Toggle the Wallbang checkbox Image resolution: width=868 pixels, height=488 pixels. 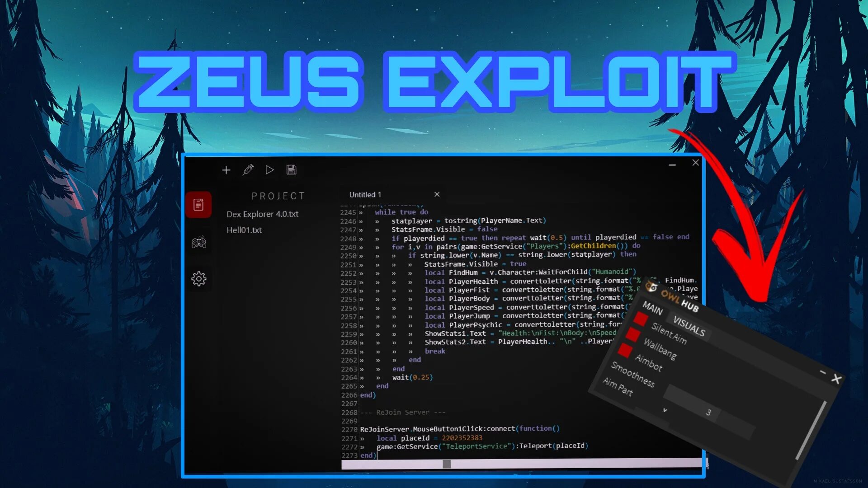coord(632,335)
